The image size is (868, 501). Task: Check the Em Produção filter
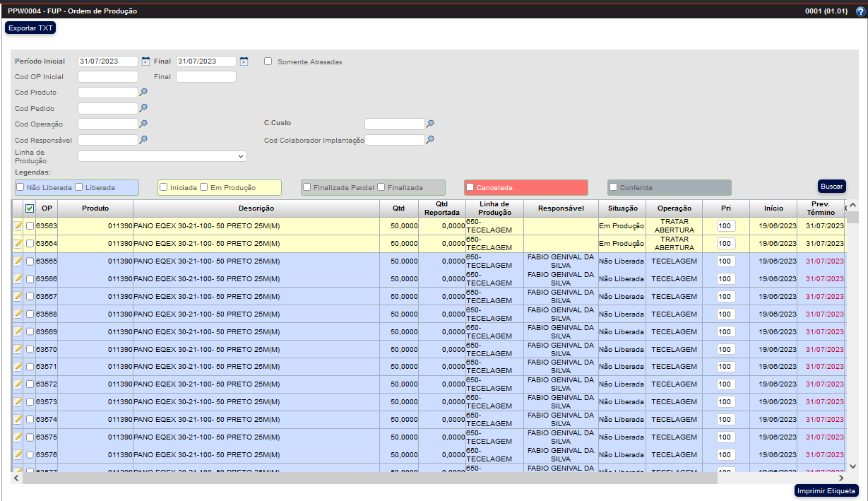pyautogui.click(x=204, y=187)
